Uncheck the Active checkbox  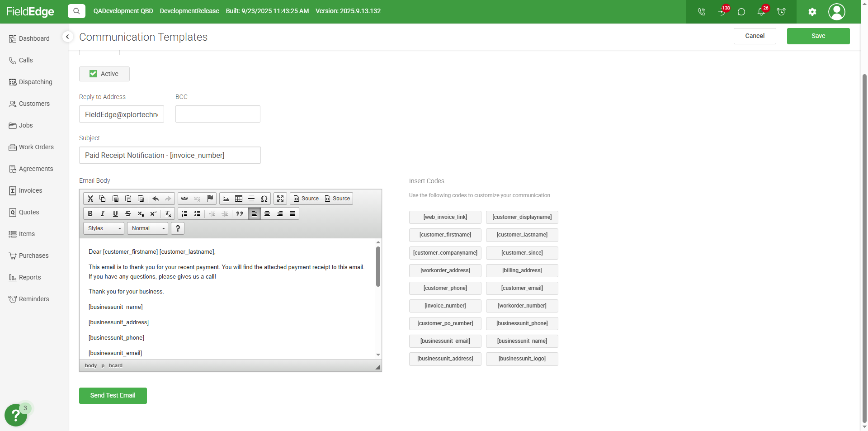coord(93,74)
